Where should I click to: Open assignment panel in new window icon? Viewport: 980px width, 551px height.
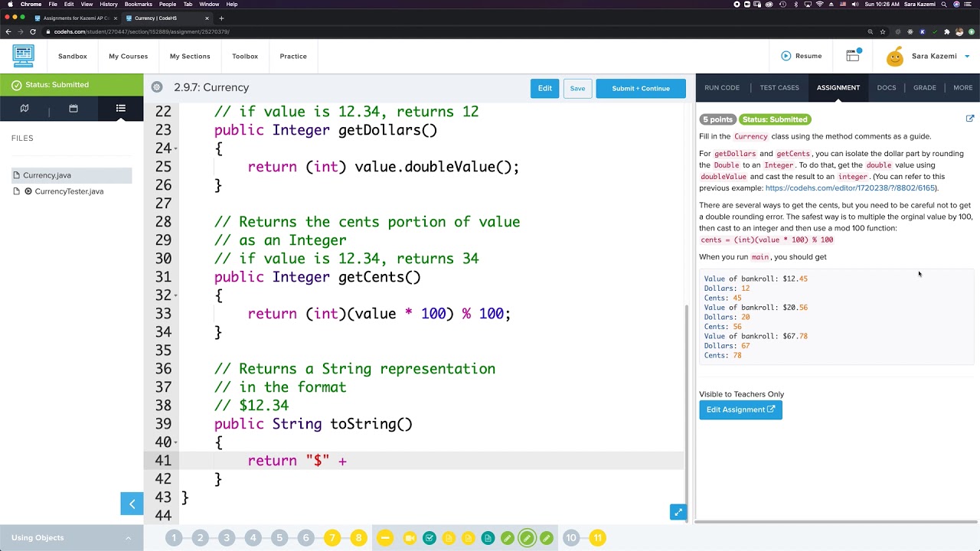(970, 119)
